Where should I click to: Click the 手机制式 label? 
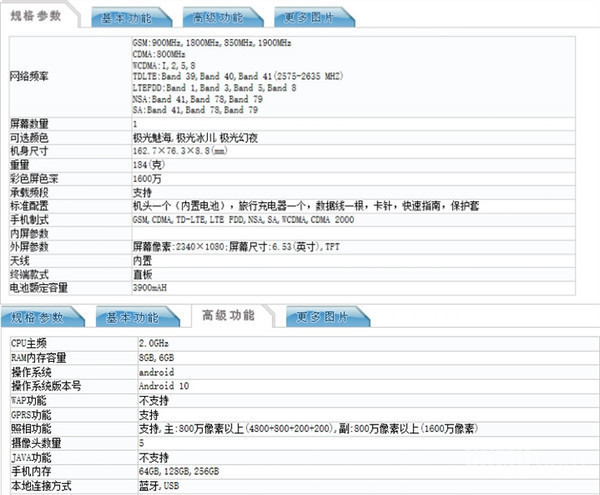(x=29, y=220)
